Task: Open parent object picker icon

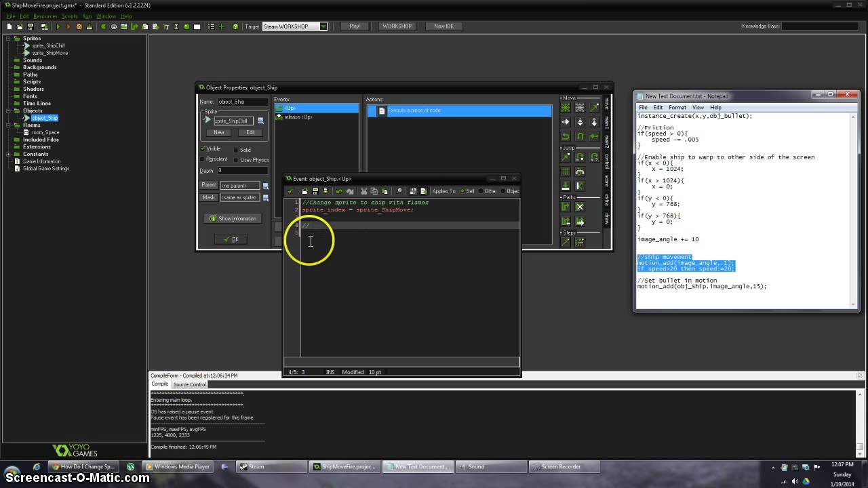Action: point(266,185)
